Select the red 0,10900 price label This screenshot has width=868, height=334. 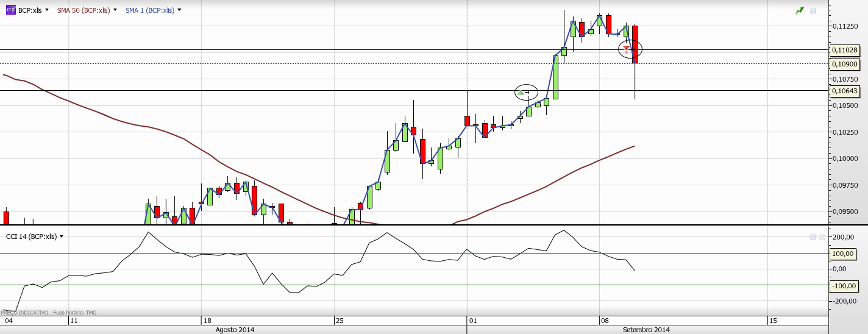(845, 64)
